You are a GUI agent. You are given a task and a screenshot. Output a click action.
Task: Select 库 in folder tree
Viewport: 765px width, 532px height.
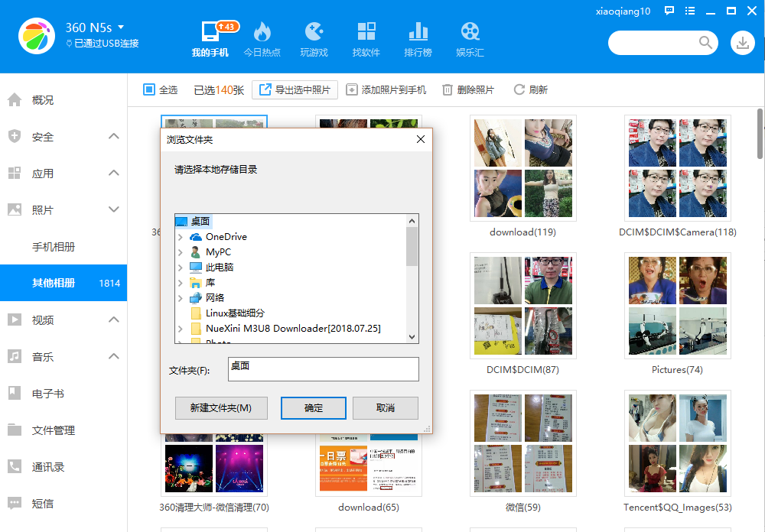point(210,282)
